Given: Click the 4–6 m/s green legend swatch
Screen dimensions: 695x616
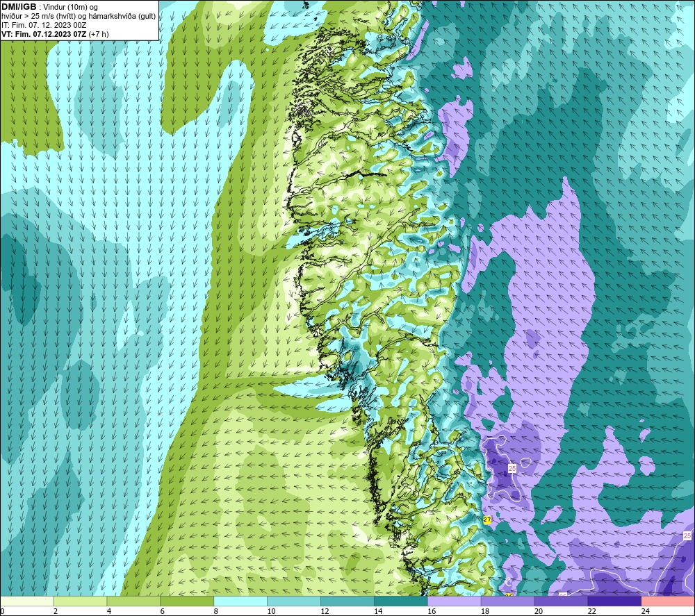Looking at the screenshot, I should (133, 601).
